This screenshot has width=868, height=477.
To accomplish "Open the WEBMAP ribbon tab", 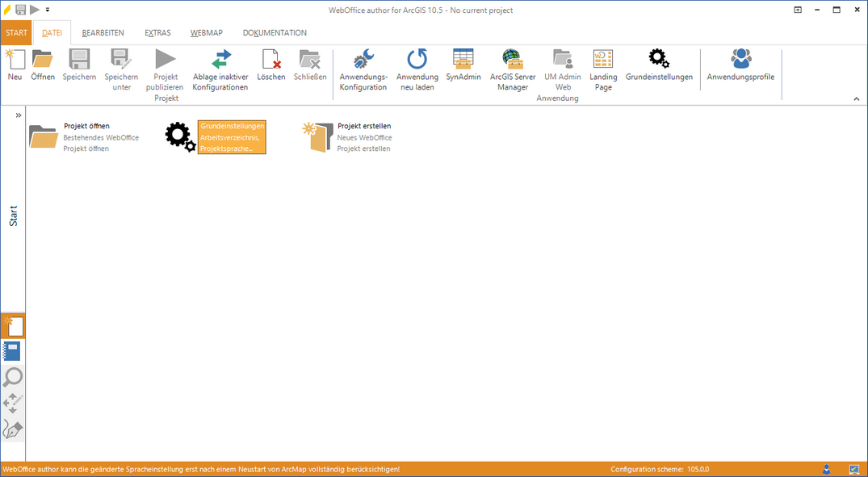I will (x=207, y=33).
